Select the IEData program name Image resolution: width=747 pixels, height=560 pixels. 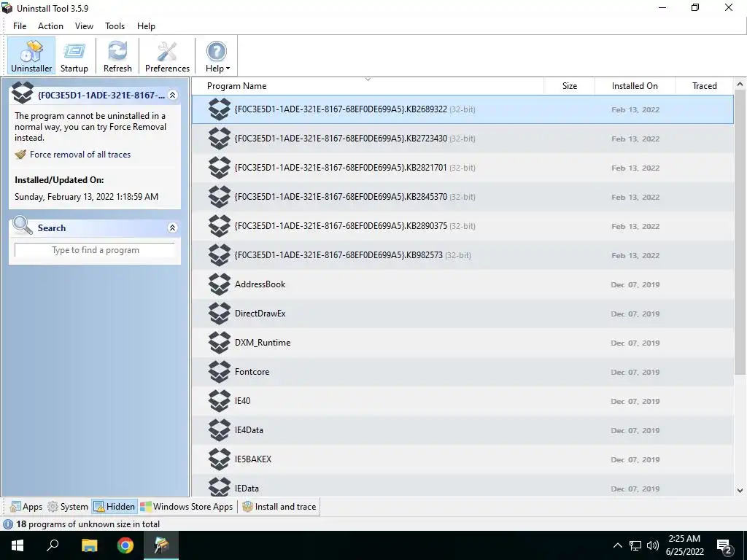pyautogui.click(x=247, y=489)
